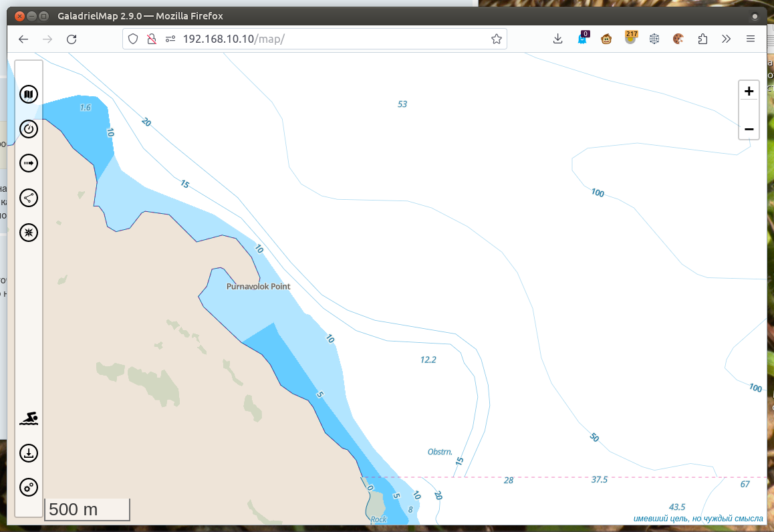The height and width of the screenshot is (532, 774).
Task: Open Firefox downloads panel in toolbar
Action: [558, 39]
